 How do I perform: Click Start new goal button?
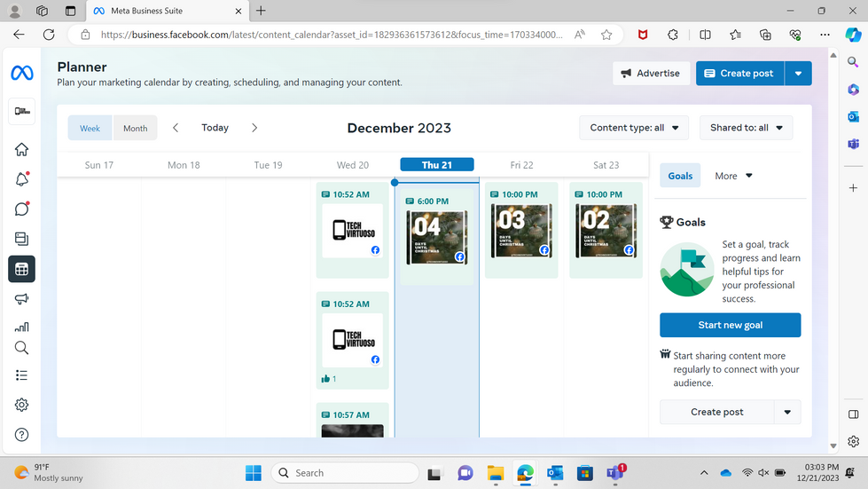(x=731, y=325)
